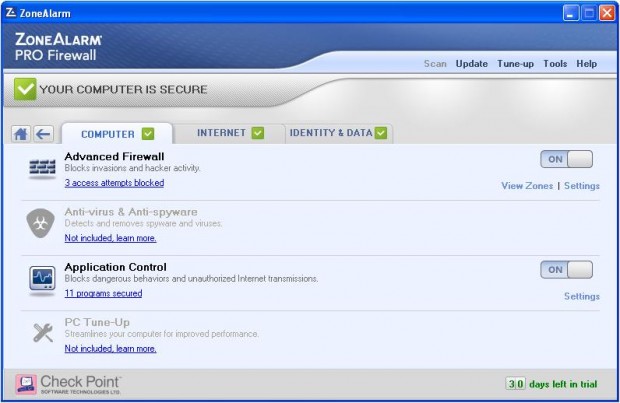Open the 11 programs secured link
The width and height of the screenshot is (620, 403).
pyautogui.click(x=103, y=293)
